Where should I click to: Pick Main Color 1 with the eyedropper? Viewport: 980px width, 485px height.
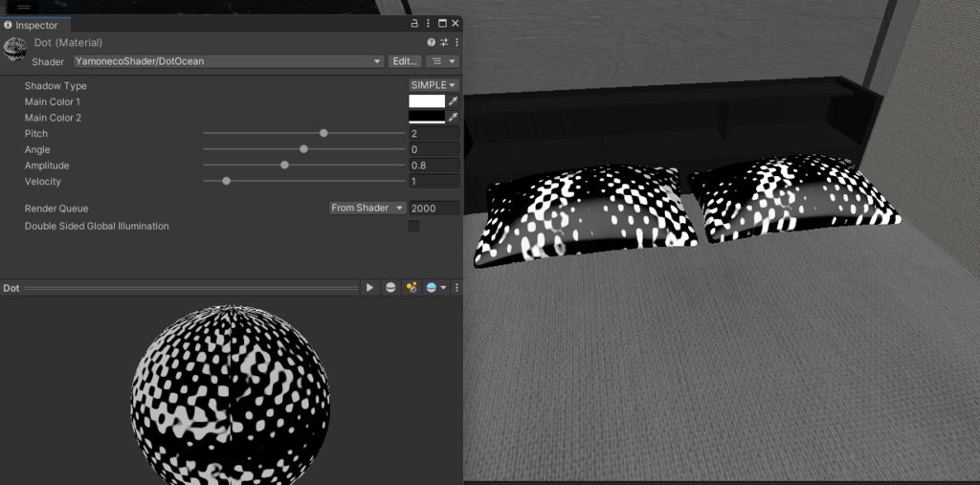pyautogui.click(x=454, y=101)
